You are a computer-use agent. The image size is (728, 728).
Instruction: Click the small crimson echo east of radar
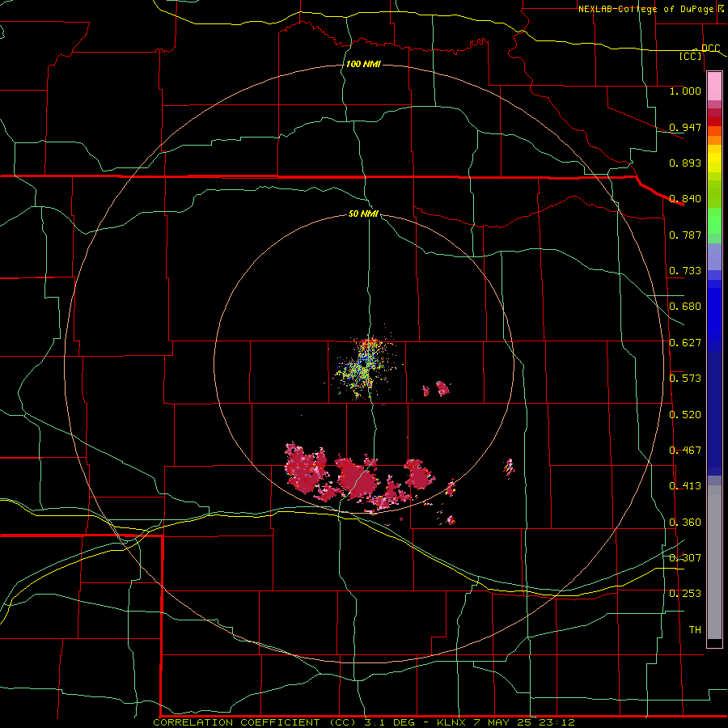pyautogui.click(x=442, y=387)
